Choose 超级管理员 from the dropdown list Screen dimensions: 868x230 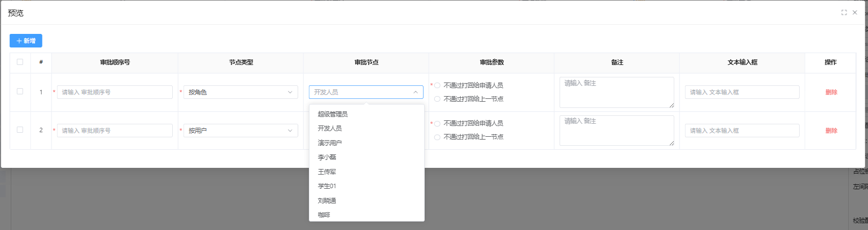pyautogui.click(x=333, y=114)
